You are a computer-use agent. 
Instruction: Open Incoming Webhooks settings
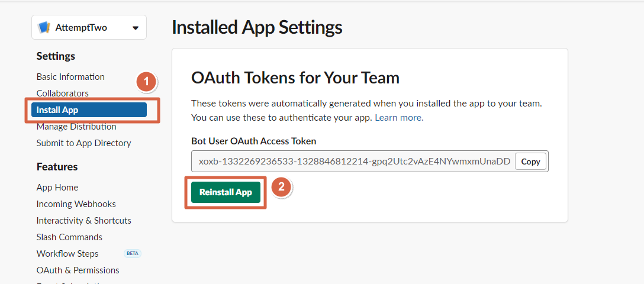[76, 204]
